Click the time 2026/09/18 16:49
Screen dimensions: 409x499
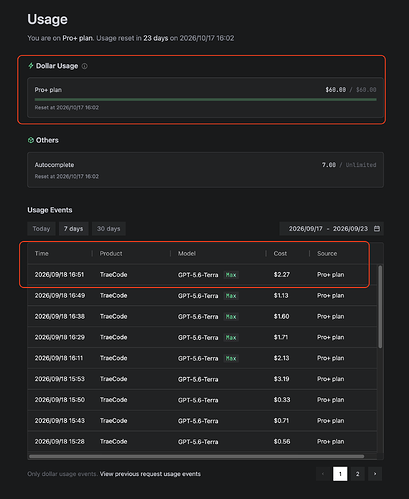pyautogui.click(x=60, y=296)
